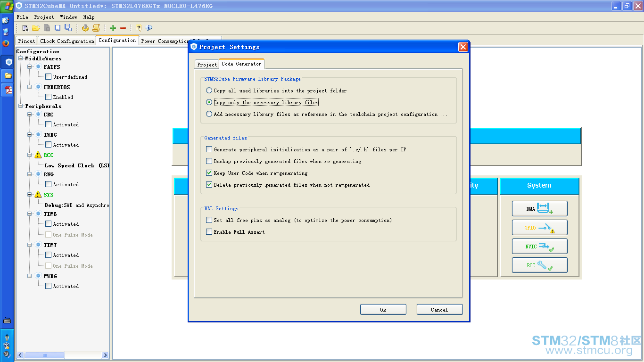Open the Project menu

pyautogui.click(x=44, y=17)
